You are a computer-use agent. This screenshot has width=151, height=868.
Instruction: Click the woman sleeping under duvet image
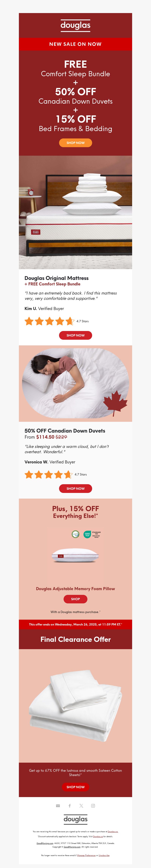[75, 383]
